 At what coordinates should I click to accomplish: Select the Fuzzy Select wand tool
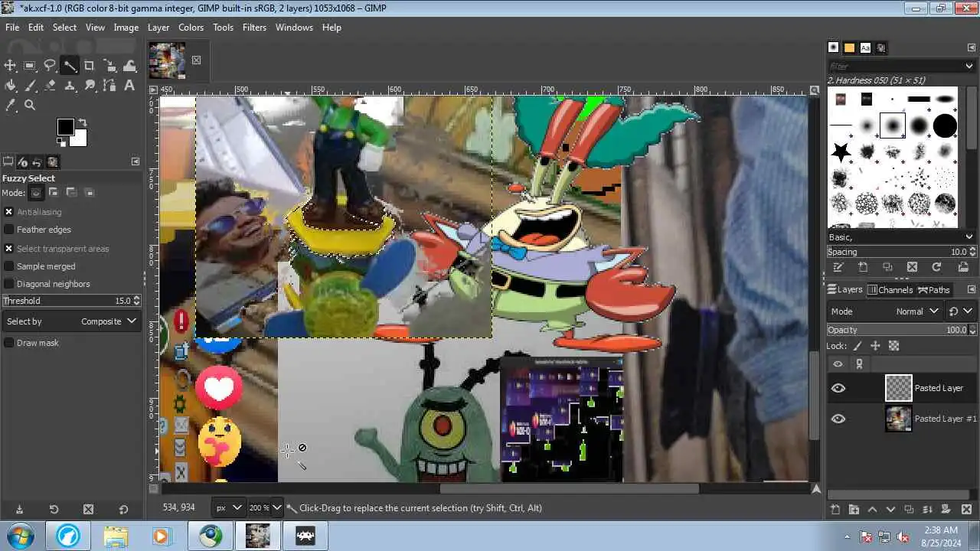(x=70, y=66)
